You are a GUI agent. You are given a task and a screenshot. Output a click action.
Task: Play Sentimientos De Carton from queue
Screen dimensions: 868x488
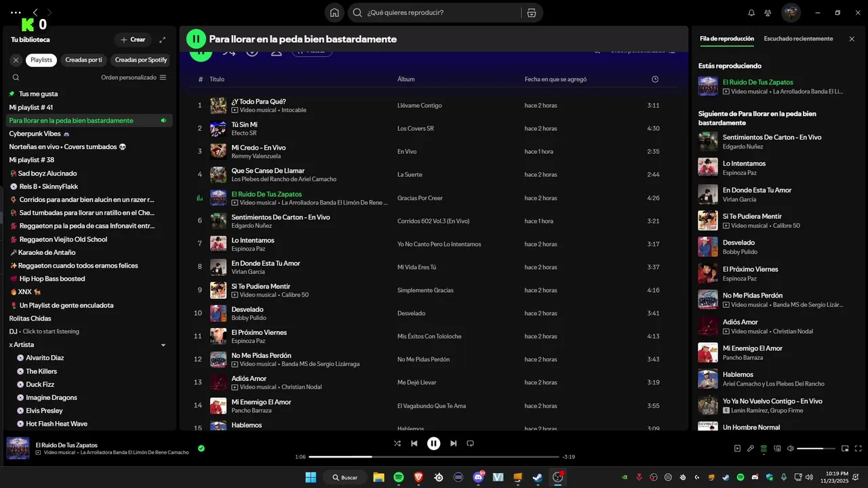tap(772, 141)
